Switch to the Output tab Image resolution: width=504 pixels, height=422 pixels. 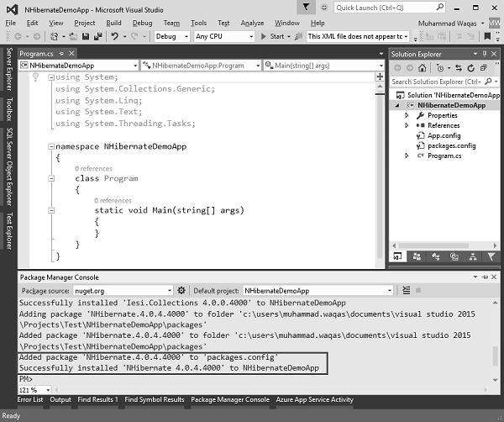pyautogui.click(x=60, y=399)
